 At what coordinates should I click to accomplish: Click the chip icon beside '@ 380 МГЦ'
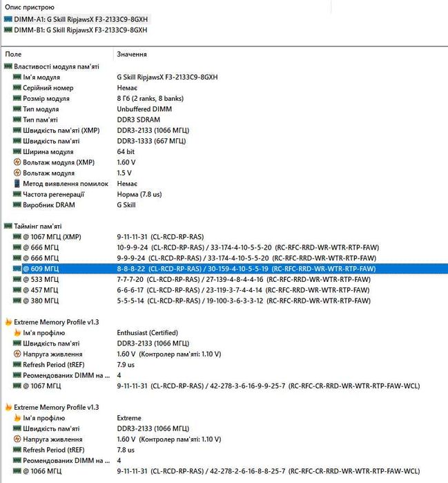click(17, 301)
